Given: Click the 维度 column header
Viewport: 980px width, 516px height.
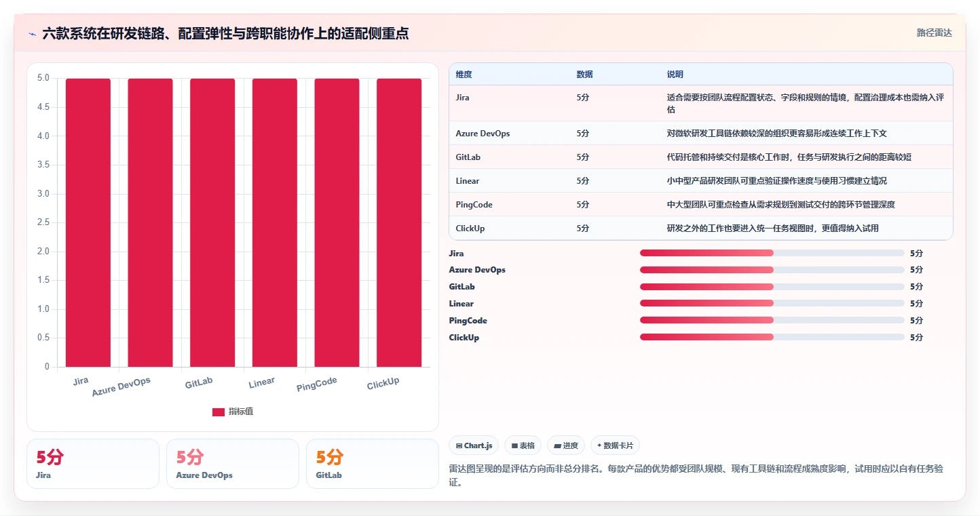Looking at the screenshot, I should click(464, 74).
